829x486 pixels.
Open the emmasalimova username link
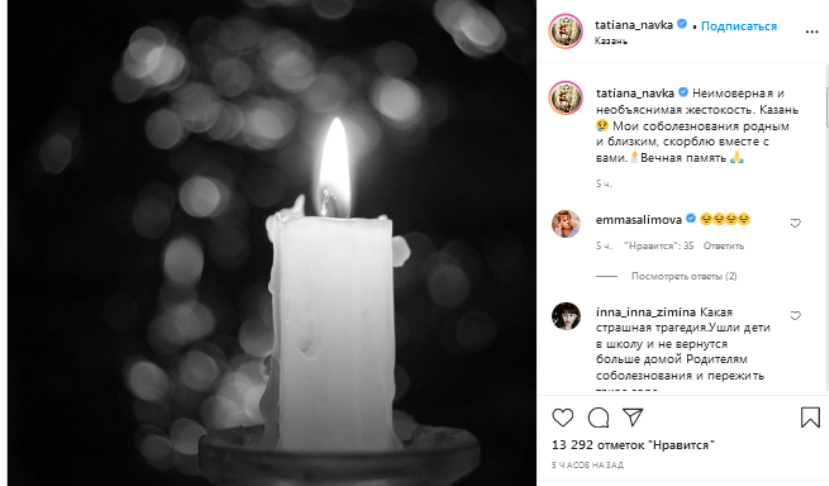(639, 220)
